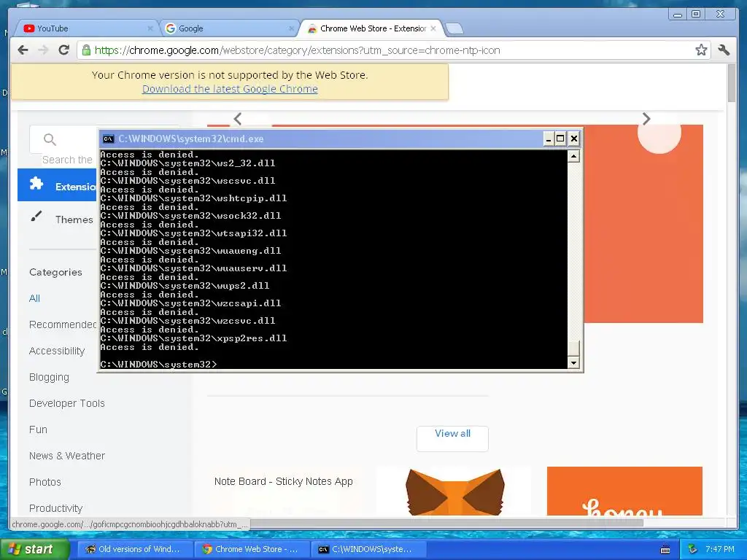Viewport: 747px width, 560px height.
Task: Maximize the cmd.exe window
Action: [x=561, y=139]
